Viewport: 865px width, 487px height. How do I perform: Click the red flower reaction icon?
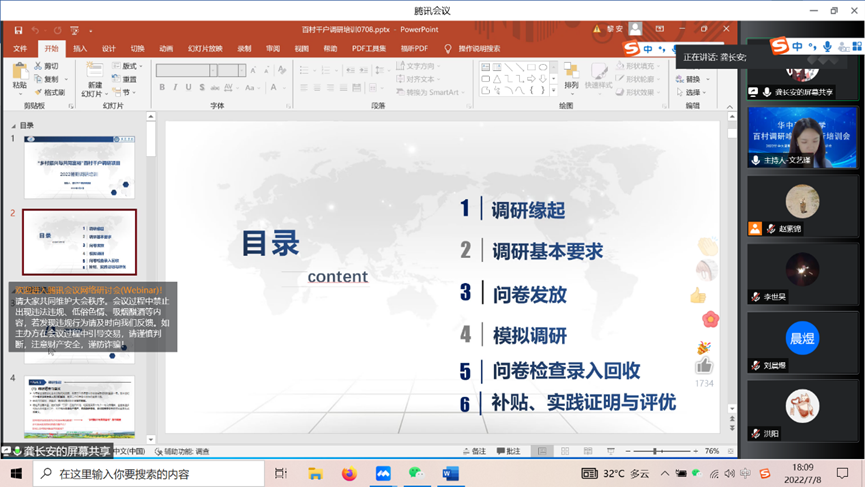[x=710, y=319]
